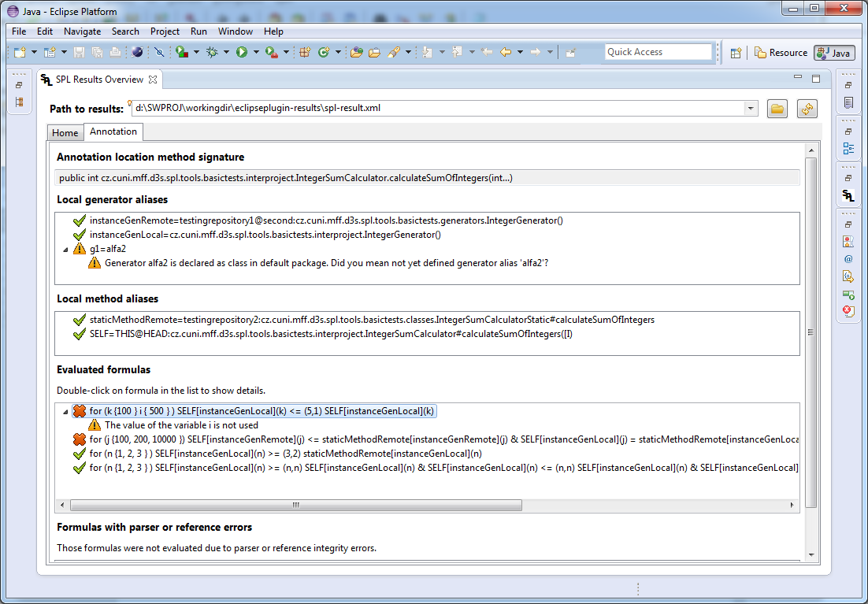Collapse the first failed formula node
The width and height of the screenshot is (868, 604).
click(x=65, y=412)
